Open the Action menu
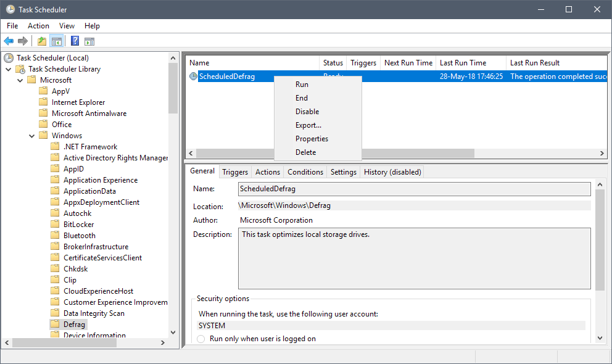Viewport: 612px width, 364px height. click(x=38, y=26)
